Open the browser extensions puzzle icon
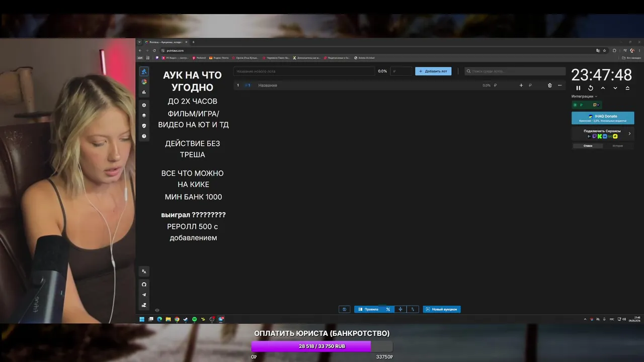Screen dimensions: 644x362 tap(614, 50)
